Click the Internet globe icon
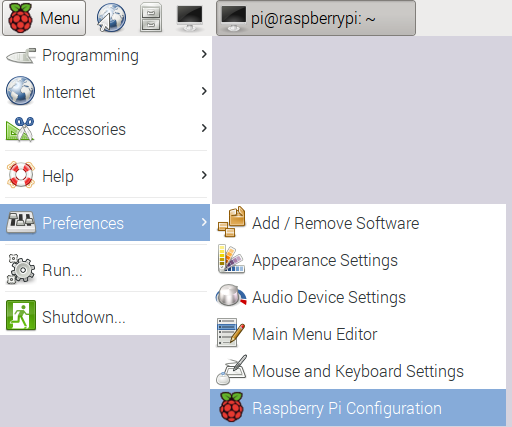This screenshot has width=512, height=427. point(20,91)
